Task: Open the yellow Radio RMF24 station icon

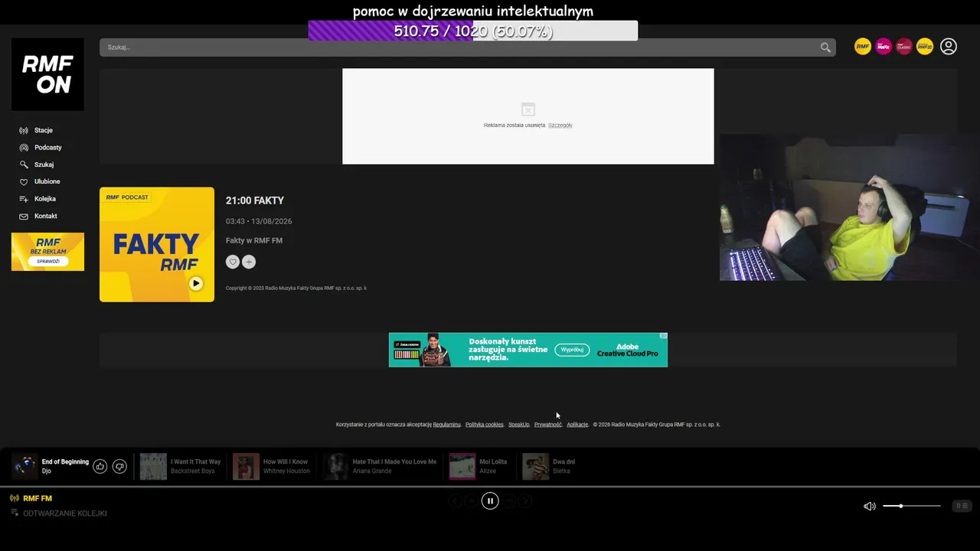Action: (x=925, y=47)
